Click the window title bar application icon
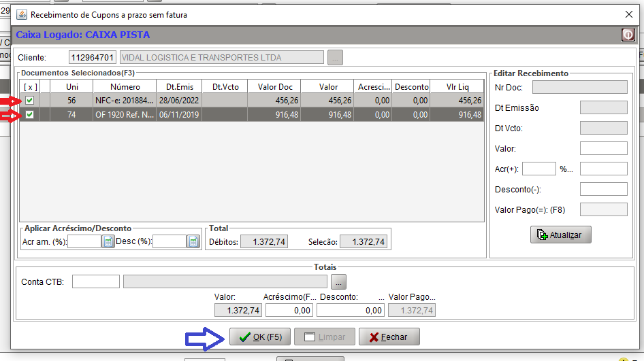 [x=22, y=14]
